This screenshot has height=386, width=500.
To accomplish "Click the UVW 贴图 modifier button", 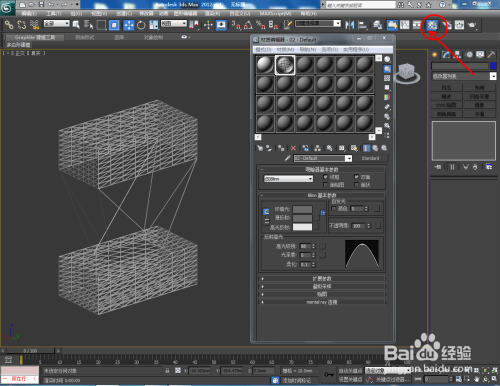I will [446, 105].
